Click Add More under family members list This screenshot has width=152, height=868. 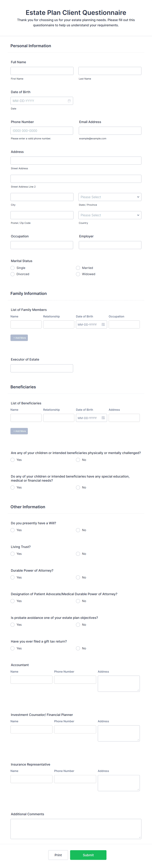point(19,338)
